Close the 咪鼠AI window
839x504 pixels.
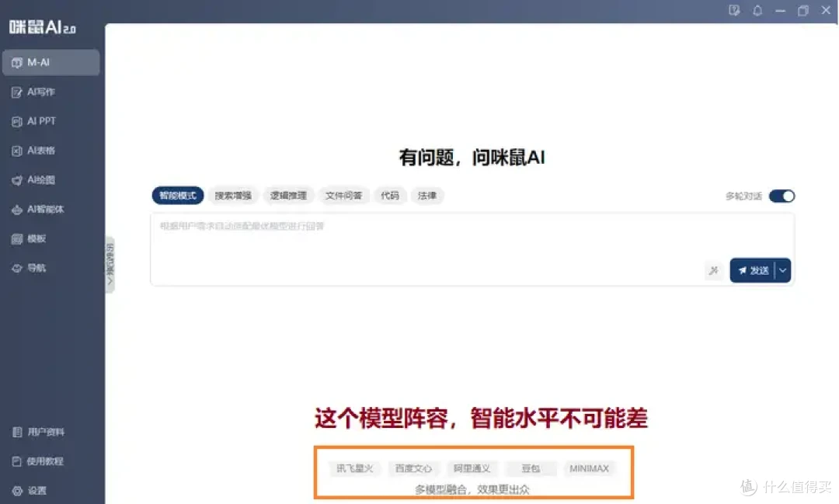(x=826, y=10)
